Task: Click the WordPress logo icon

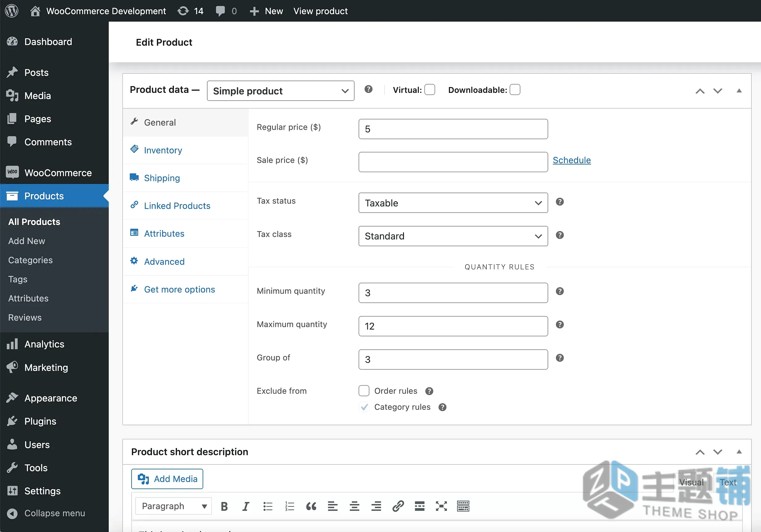Action: [x=12, y=11]
